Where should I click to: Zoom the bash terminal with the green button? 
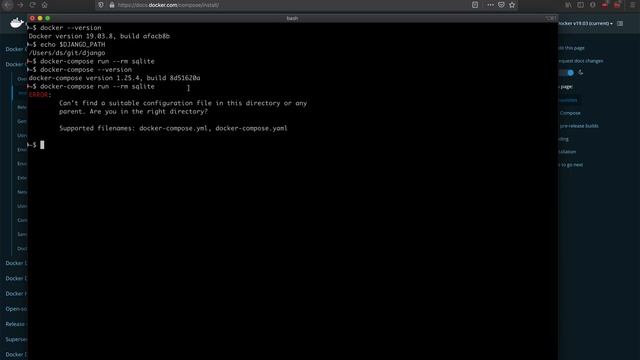tap(48, 18)
